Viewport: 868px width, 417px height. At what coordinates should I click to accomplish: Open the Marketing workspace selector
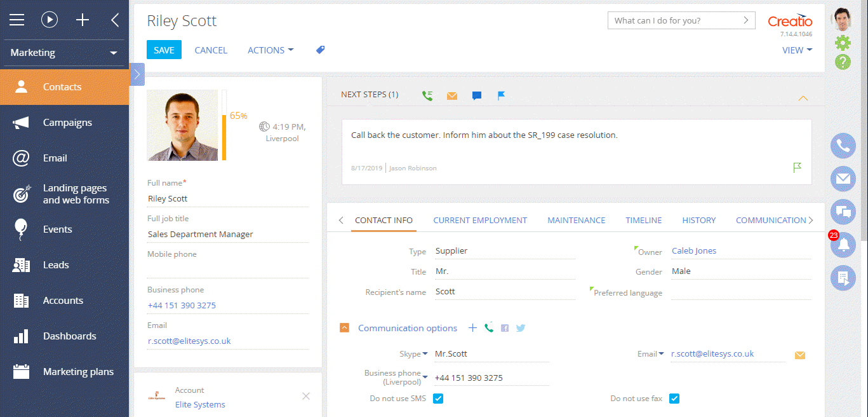pos(63,53)
